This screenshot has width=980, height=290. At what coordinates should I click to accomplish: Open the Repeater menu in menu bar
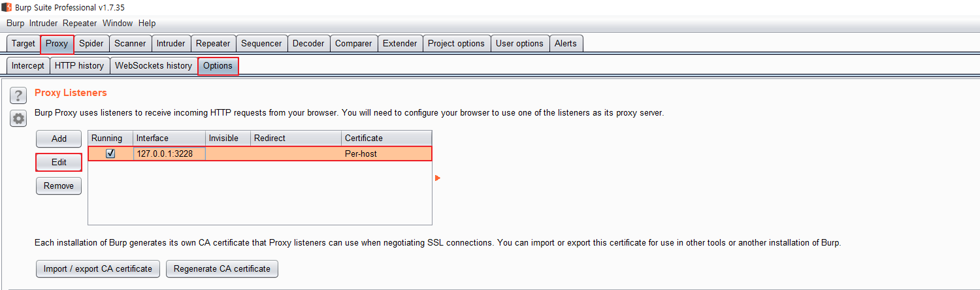tap(80, 23)
